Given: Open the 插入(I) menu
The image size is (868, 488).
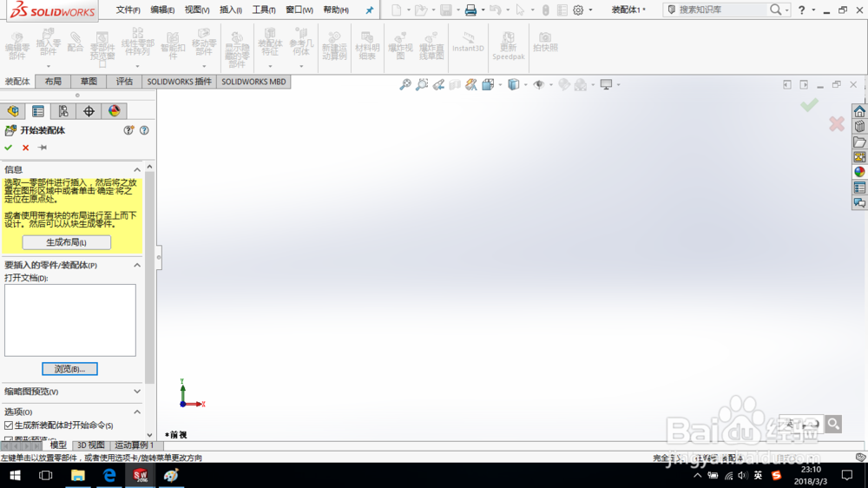Looking at the screenshot, I should click(230, 10).
